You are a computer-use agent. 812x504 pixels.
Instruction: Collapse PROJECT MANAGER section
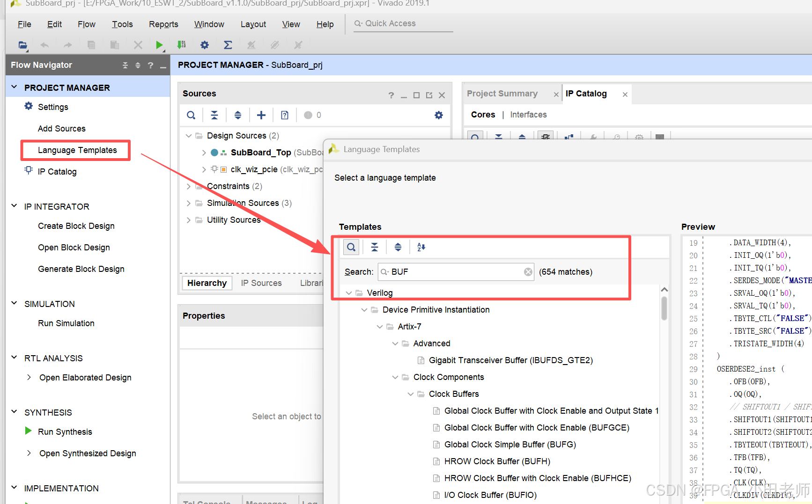click(x=14, y=87)
